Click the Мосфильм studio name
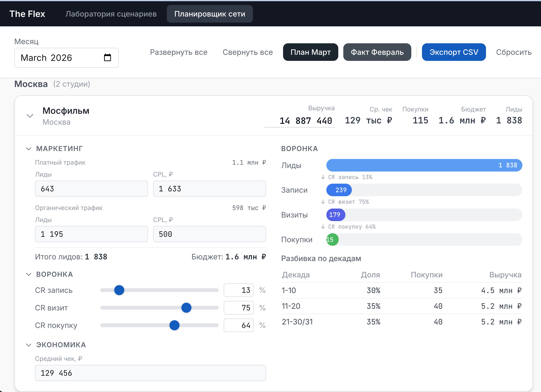 [x=66, y=111]
